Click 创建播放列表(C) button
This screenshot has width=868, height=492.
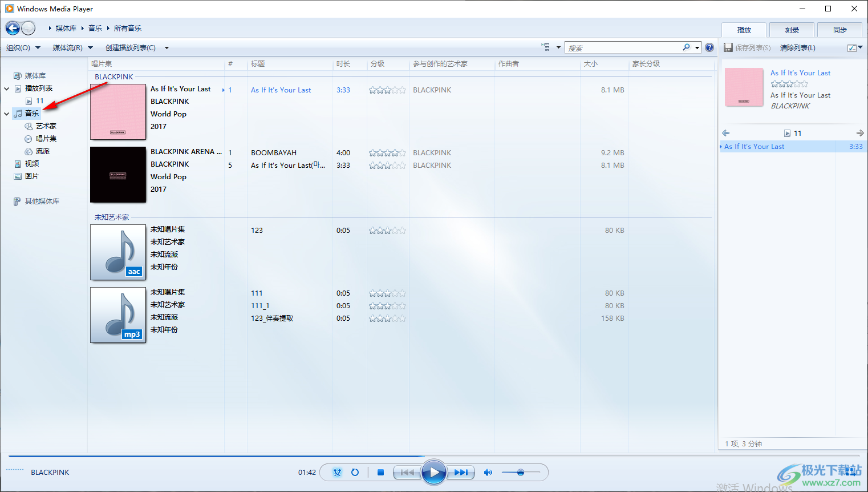point(131,48)
